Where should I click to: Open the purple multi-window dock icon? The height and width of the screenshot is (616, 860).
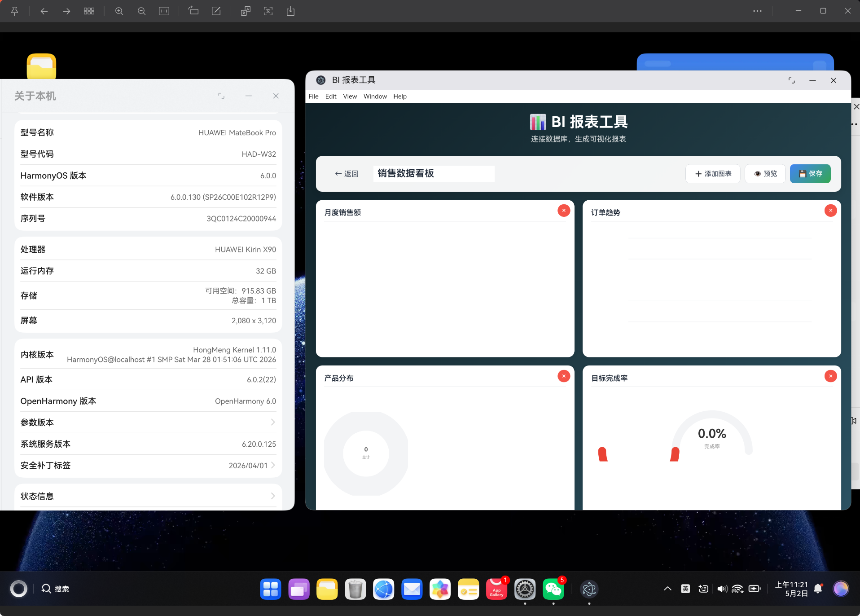tap(299, 589)
